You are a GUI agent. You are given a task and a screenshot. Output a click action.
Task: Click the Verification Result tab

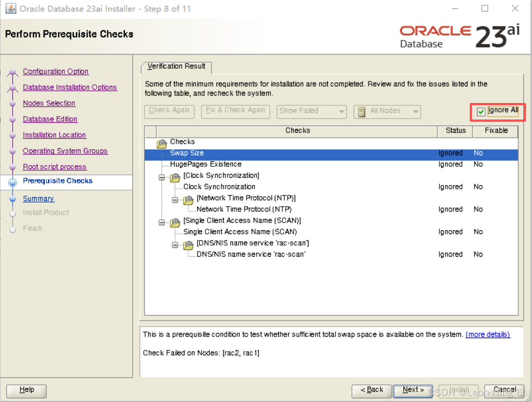tap(176, 67)
